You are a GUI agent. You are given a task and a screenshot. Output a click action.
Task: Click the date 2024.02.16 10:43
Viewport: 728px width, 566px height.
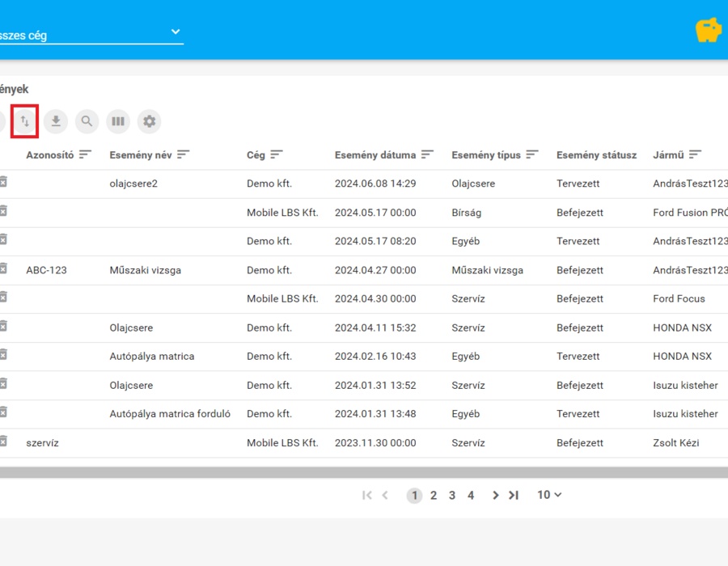click(375, 357)
